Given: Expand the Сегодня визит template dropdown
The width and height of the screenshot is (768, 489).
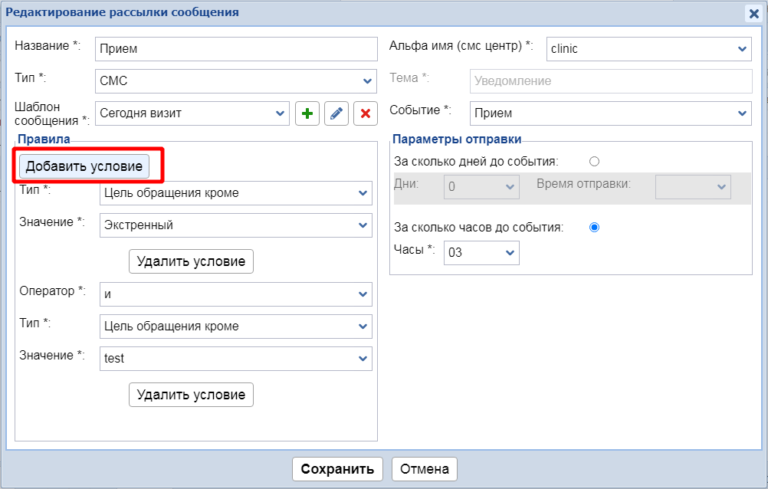Looking at the screenshot, I should click(x=192, y=114).
